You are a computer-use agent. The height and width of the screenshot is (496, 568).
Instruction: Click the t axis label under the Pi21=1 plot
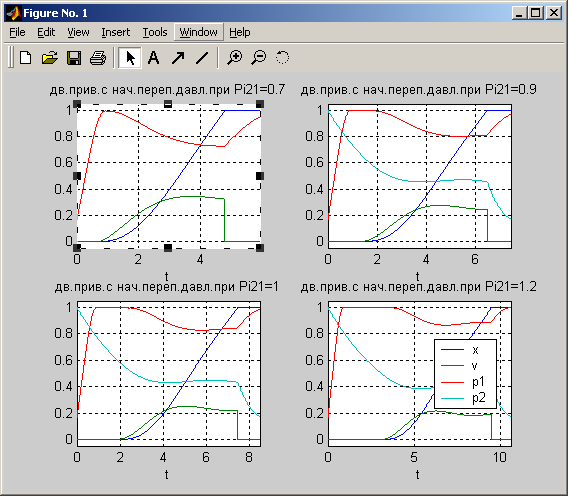pos(167,474)
